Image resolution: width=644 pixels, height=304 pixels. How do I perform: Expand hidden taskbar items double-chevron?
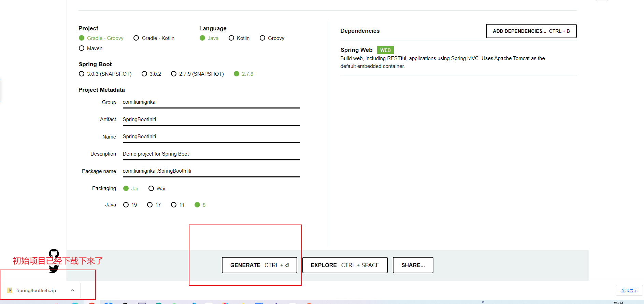pyautogui.click(x=483, y=302)
